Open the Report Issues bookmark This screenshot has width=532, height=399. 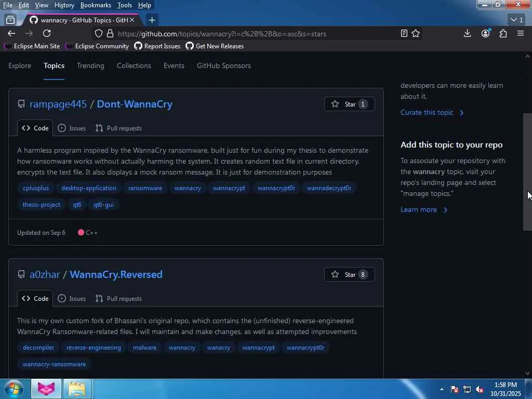(157, 46)
